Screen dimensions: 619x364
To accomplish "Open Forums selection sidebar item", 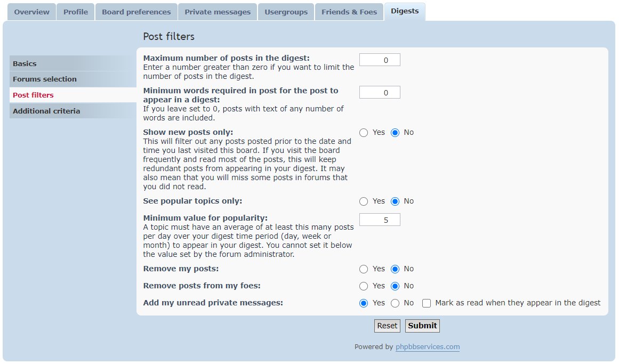I will tap(73, 79).
